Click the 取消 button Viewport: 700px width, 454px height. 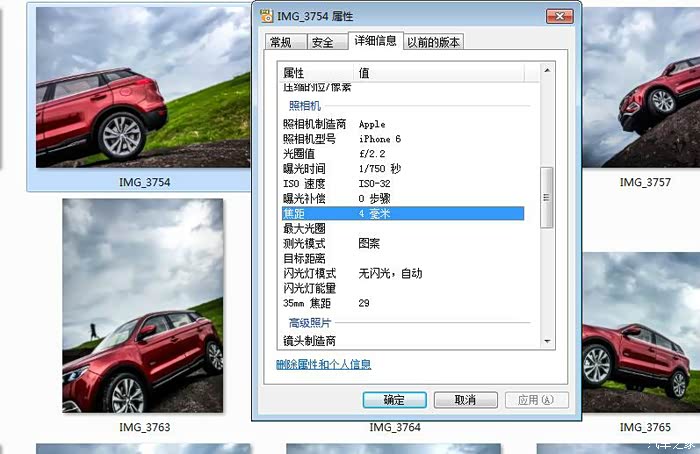tap(466, 400)
